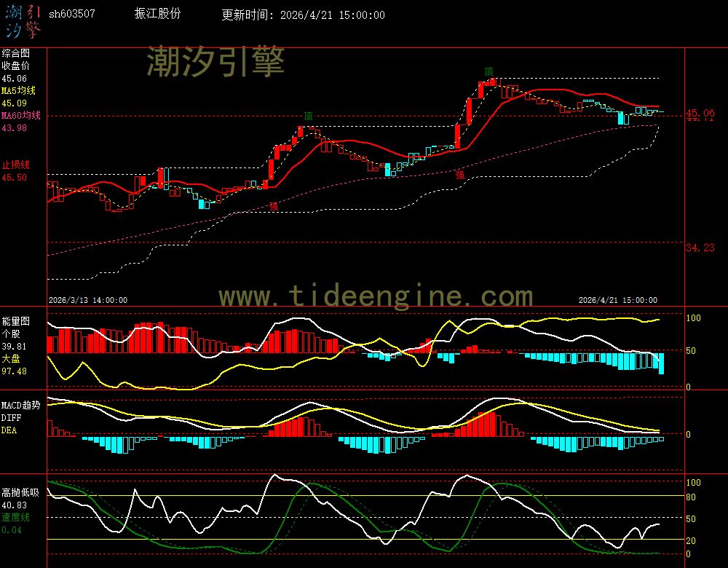Open the www.tideengine.com link

[376, 296]
